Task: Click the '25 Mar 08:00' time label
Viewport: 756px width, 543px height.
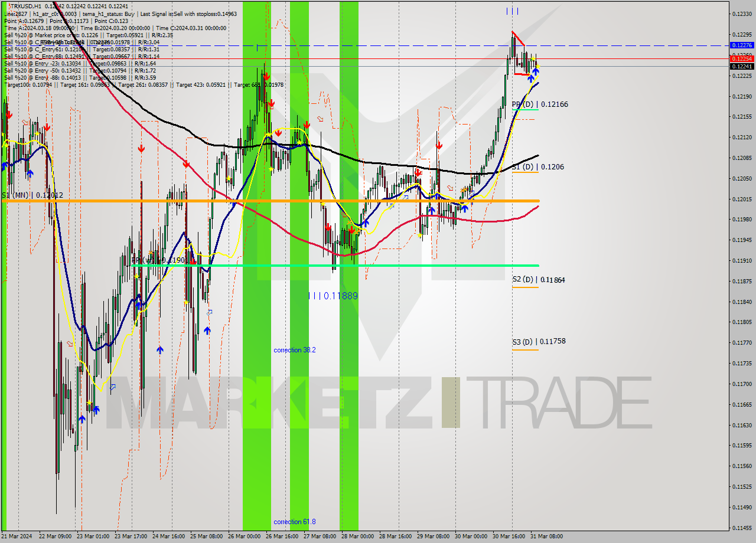Action: pos(206,537)
